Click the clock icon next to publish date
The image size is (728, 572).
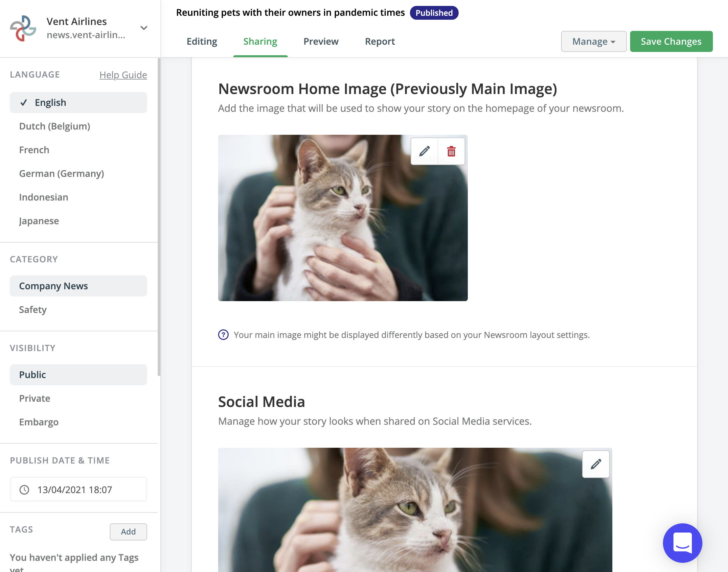(x=24, y=490)
